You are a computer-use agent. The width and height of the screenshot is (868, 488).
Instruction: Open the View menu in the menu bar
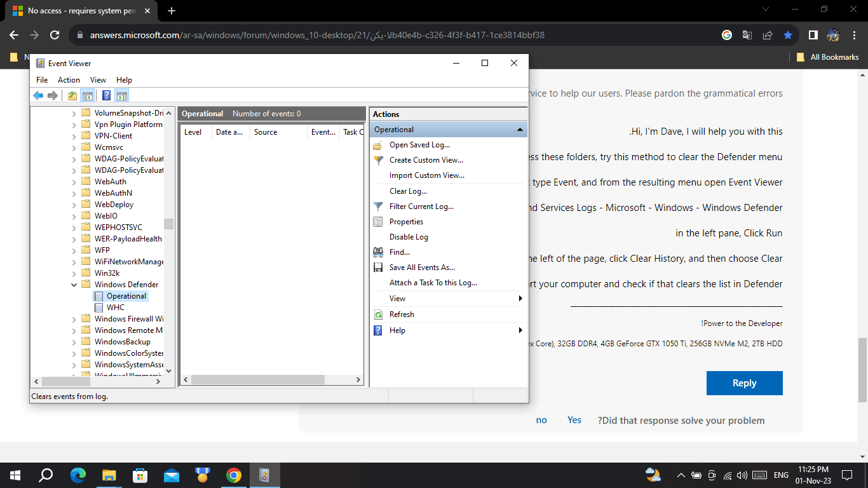click(98, 80)
